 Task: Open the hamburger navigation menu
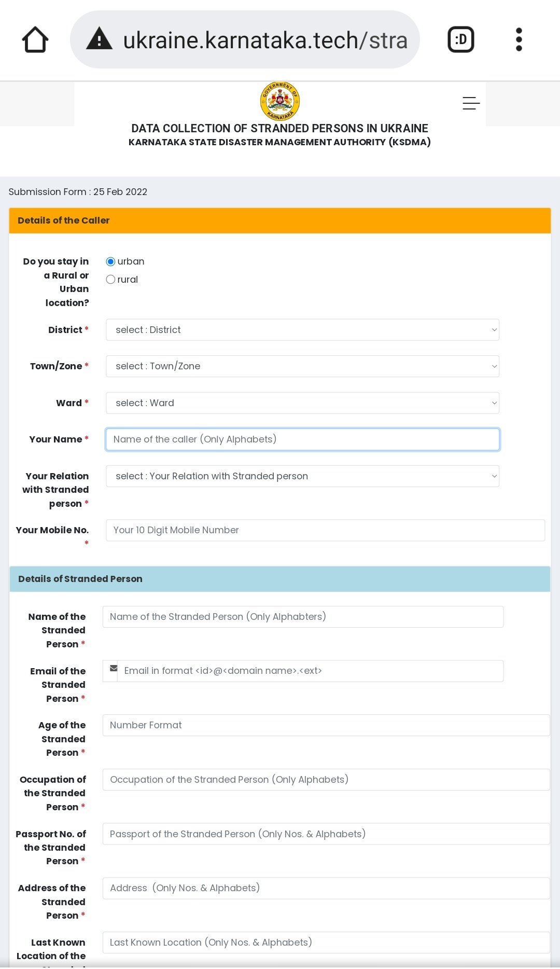[x=471, y=103]
